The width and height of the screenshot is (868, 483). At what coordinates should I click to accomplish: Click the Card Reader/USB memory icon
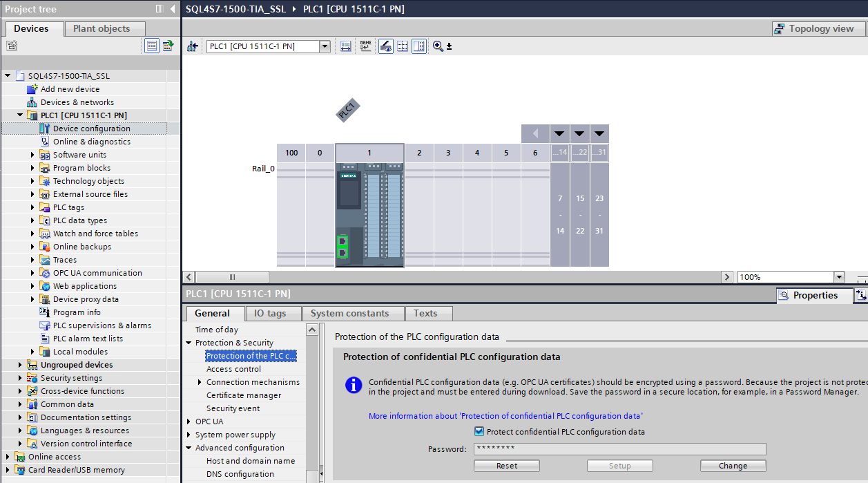(20, 470)
